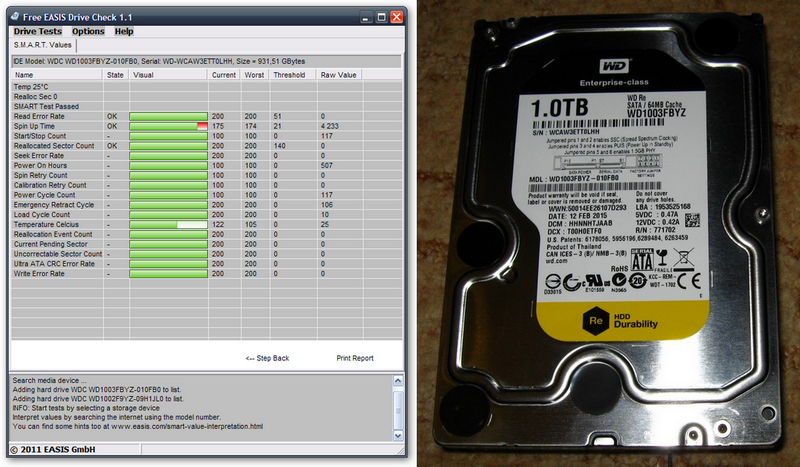Click raw value 106 for Emergency Retract Cycle
Image resolution: width=800 pixels, height=467 pixels.
point(327,205)
